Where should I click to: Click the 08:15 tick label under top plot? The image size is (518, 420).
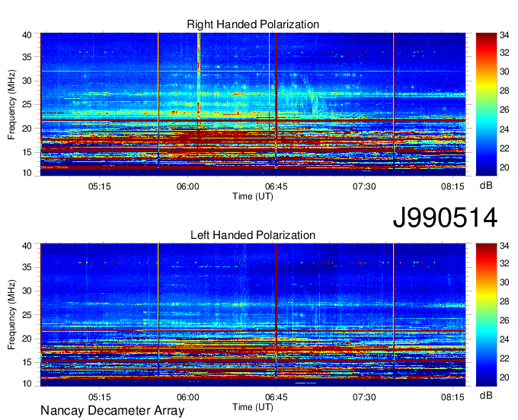click(453, 186)
